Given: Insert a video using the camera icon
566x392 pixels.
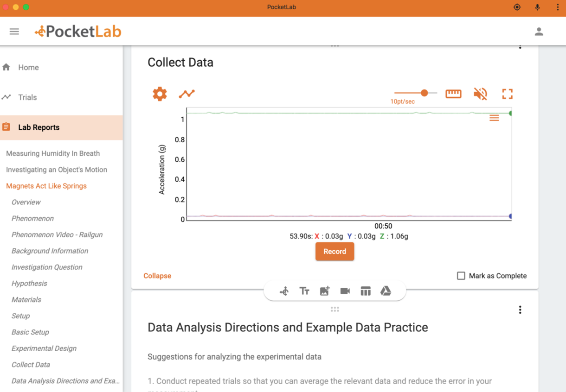Looking at the screenshot, I should click(x=345, y=291).
